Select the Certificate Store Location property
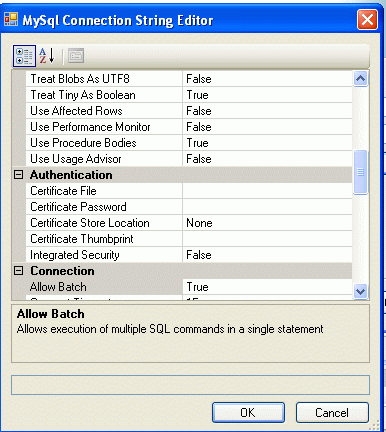The image size is (386, 432). 104,223
